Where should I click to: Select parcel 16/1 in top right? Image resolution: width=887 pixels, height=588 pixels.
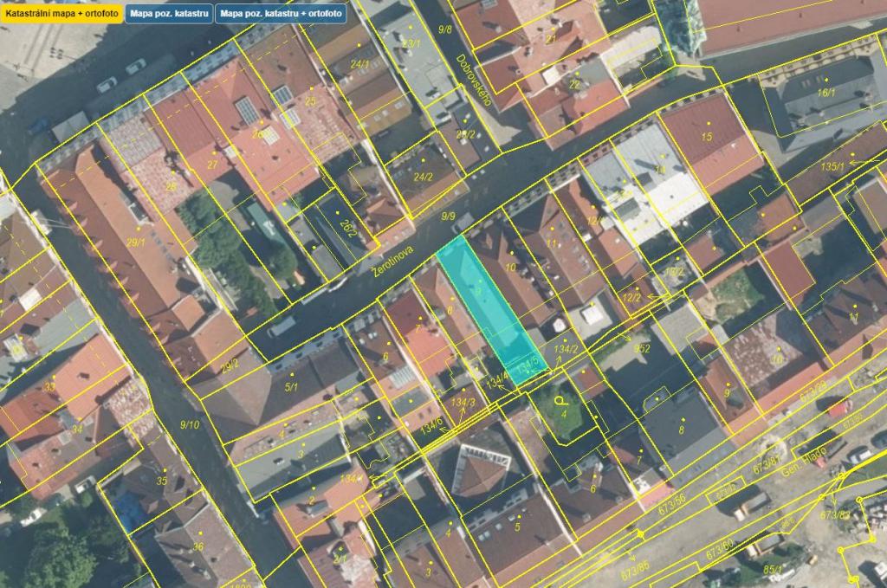(x=825, y=92)
